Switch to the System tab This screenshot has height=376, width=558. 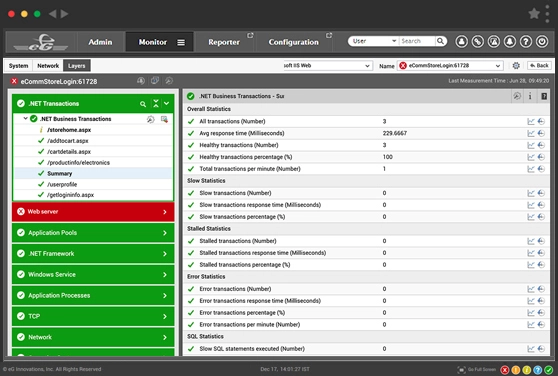[19, 66]
